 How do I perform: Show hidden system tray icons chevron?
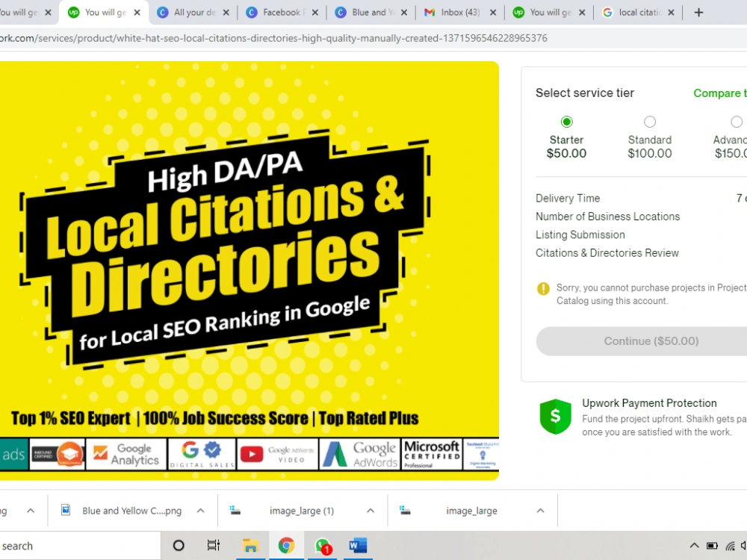[694, 546]
